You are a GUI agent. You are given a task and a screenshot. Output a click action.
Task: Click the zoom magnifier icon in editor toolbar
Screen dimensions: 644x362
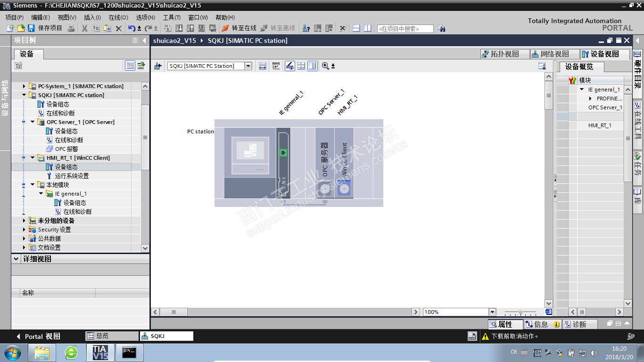click(x=325, y=66)
